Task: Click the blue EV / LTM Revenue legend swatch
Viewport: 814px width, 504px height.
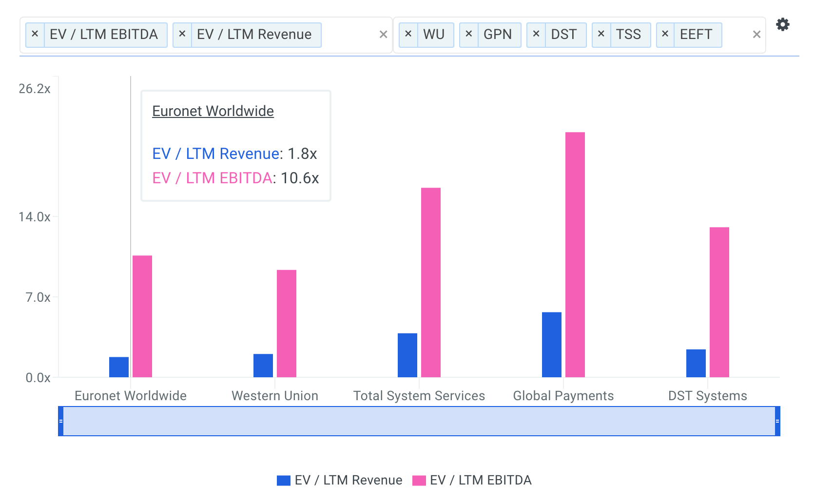Action: [284, 481]
